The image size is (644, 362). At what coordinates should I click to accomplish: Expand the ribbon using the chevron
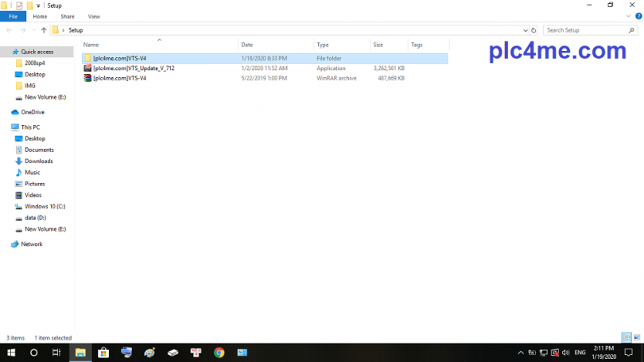[629, 16]
